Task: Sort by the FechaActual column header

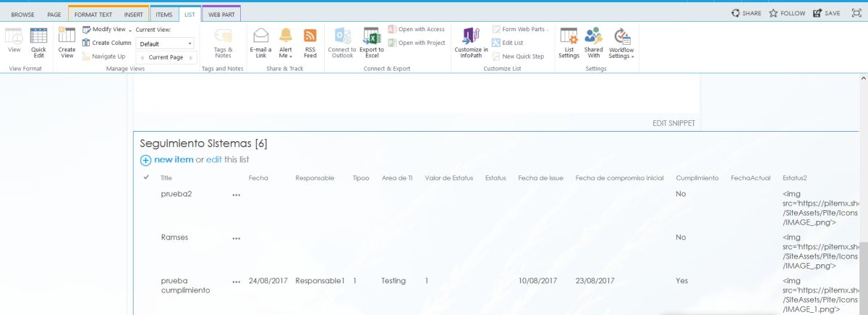Action: [750, 177]
